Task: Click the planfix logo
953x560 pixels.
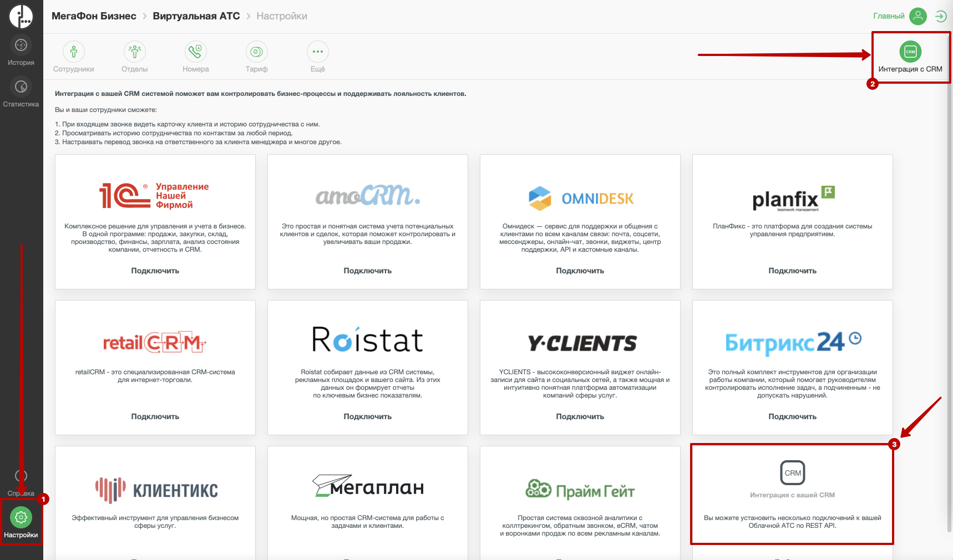Action: tap(793, 198)
